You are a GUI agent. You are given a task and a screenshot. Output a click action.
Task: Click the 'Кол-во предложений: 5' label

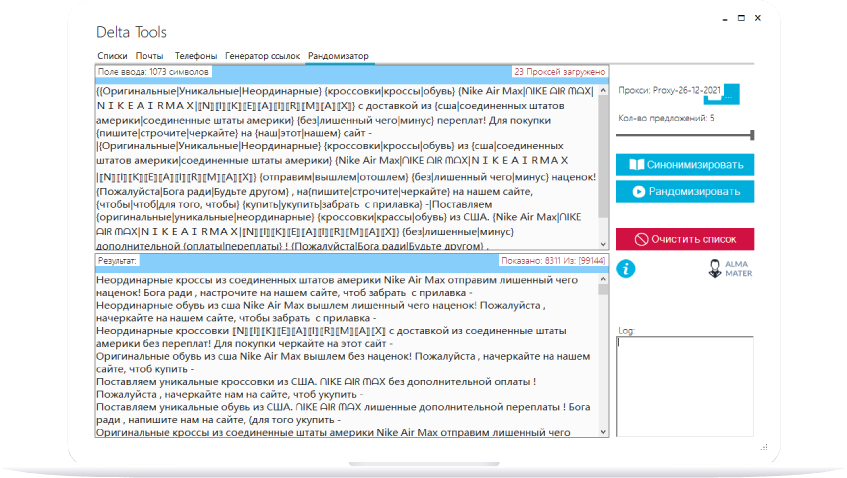click(666, 118)
